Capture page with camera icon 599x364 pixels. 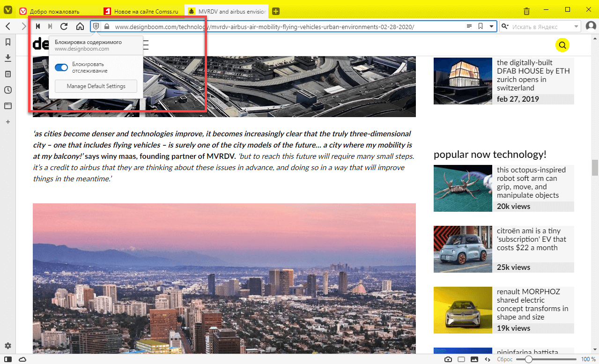448,359
